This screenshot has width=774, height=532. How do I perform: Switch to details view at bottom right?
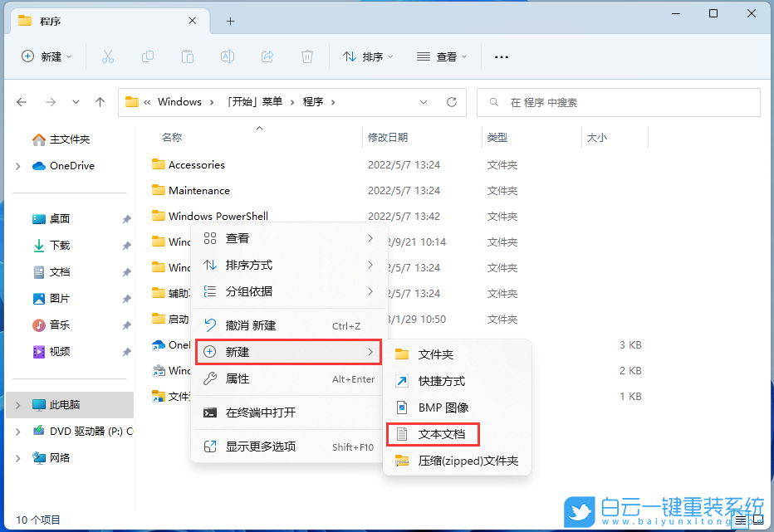pyautogui.click(x=739, y=520)
